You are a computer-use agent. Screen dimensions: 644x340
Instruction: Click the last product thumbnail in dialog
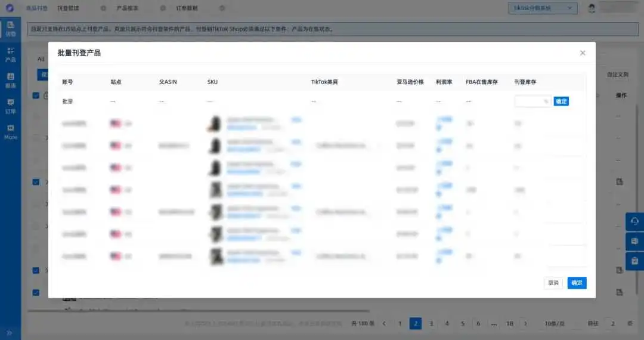[x=216, y=256]
